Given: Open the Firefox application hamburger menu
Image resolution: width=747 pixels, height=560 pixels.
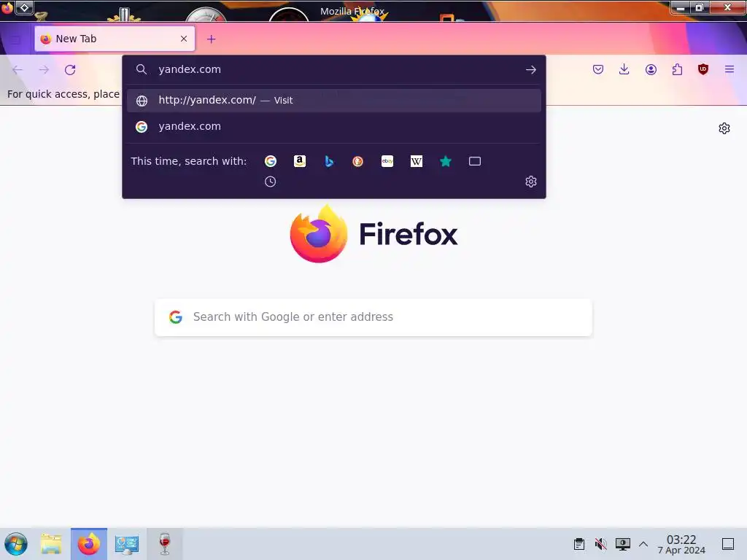Looking at the screenshot, I should [729, 69].
